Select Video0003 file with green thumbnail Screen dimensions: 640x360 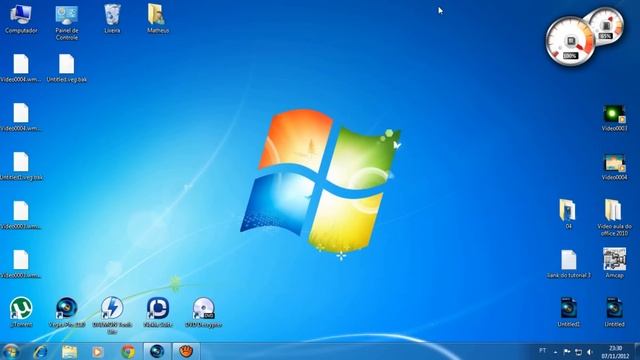tap(614, 118)
